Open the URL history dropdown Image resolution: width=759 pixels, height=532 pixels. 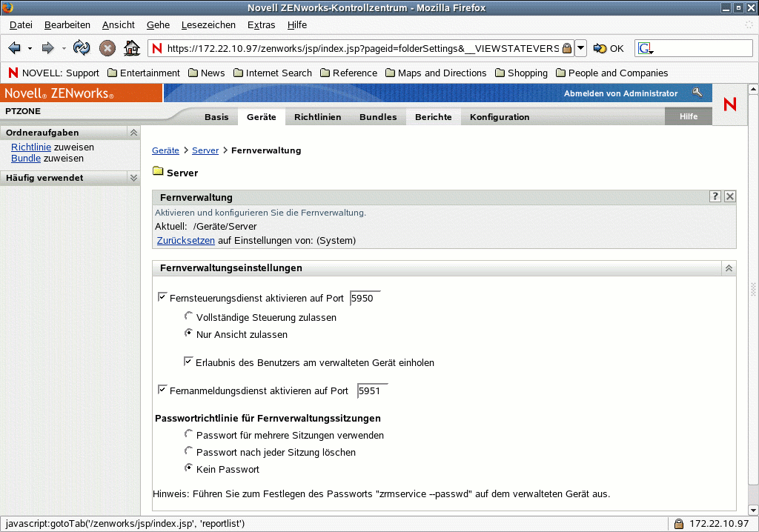(x=581, y=48)
